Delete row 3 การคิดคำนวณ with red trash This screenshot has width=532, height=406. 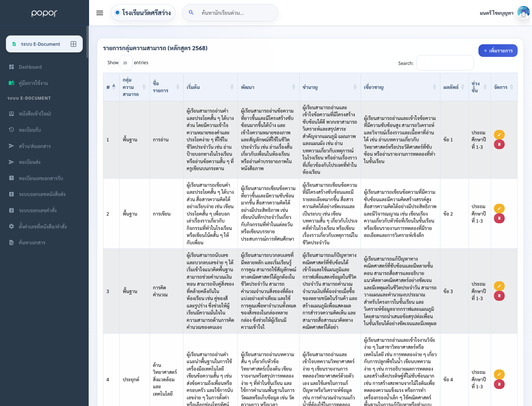(x=499, y=296)
